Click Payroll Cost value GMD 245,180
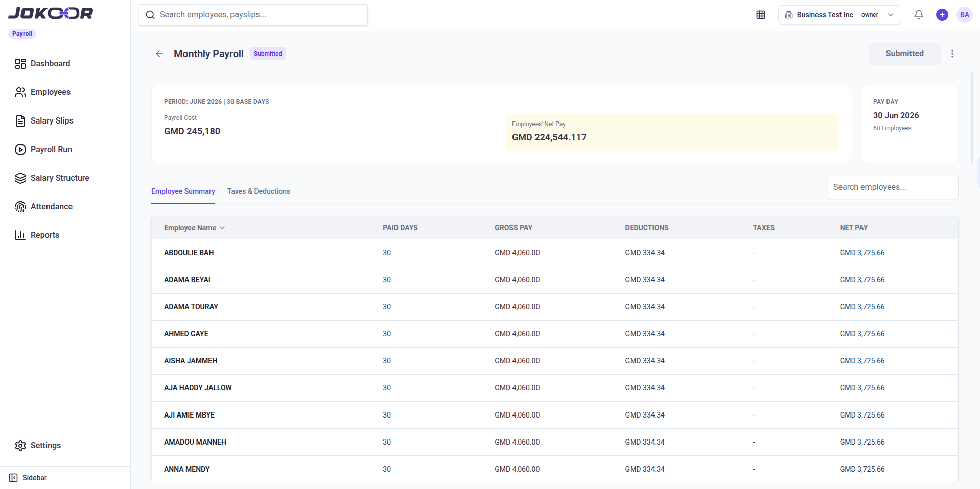980x489 pixels. click(x=192, y=131)
